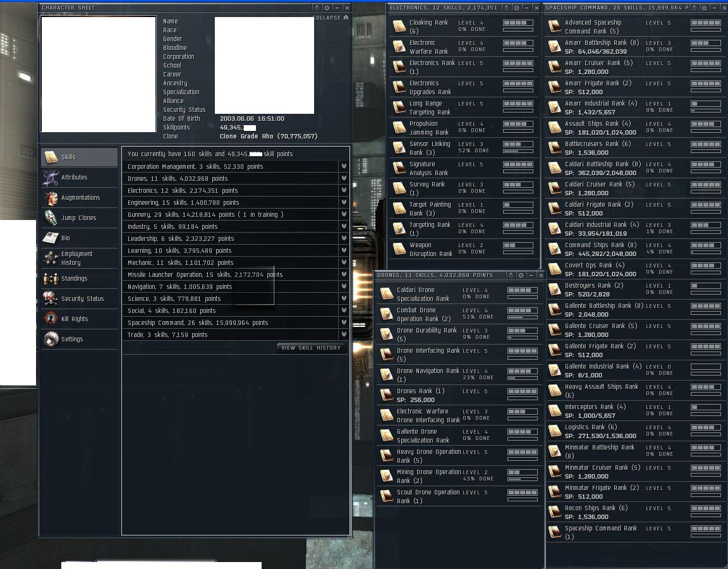Select Navigation skill group row

[x=236, y=286]
